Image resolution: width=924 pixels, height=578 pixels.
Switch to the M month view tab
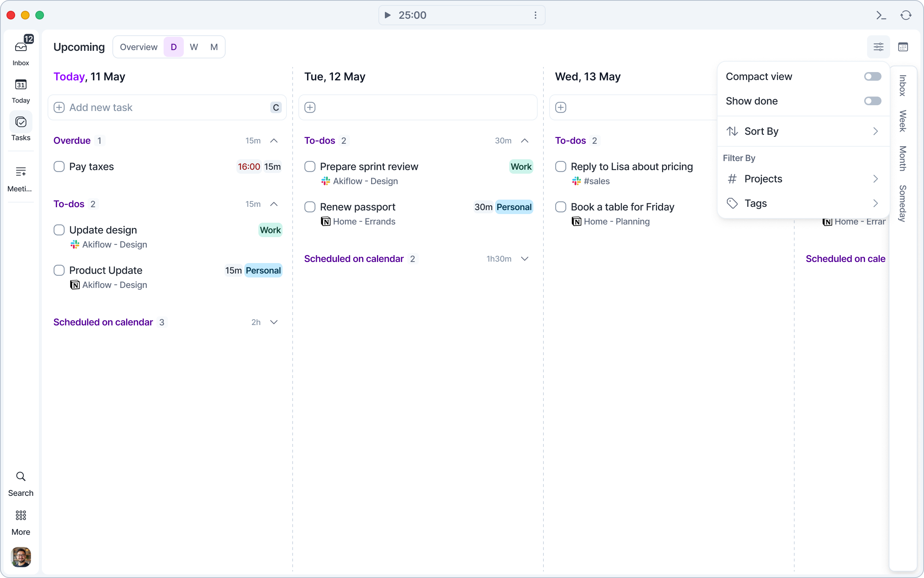click(214, 47)
